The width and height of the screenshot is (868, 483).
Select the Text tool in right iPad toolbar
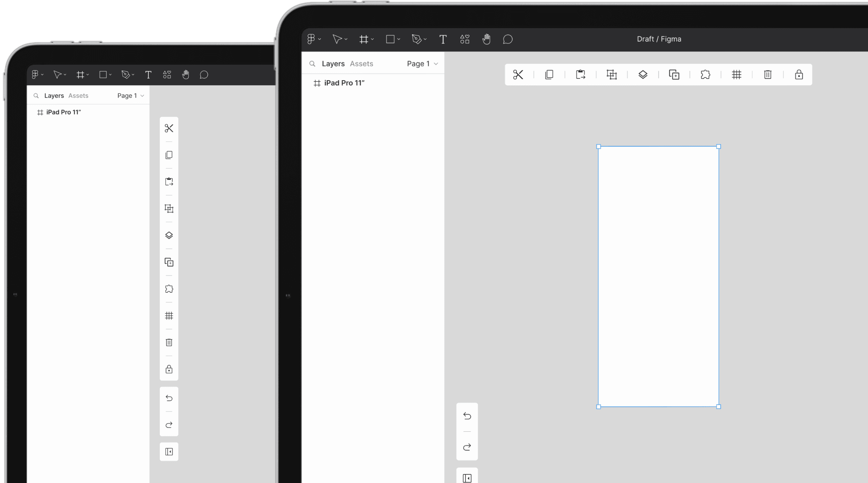pyautogui.click(x=443, y=39)
